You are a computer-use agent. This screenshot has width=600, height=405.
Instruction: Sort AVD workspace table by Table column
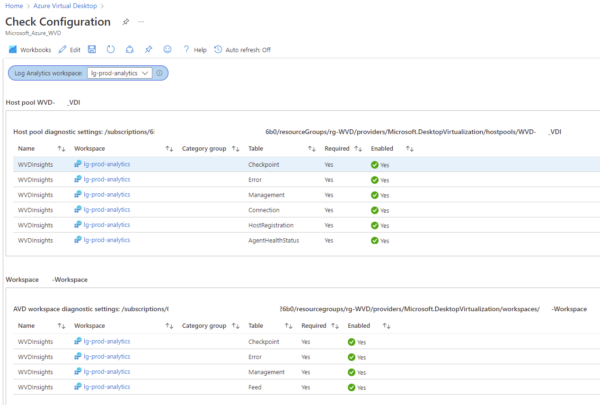click(288, 326)
